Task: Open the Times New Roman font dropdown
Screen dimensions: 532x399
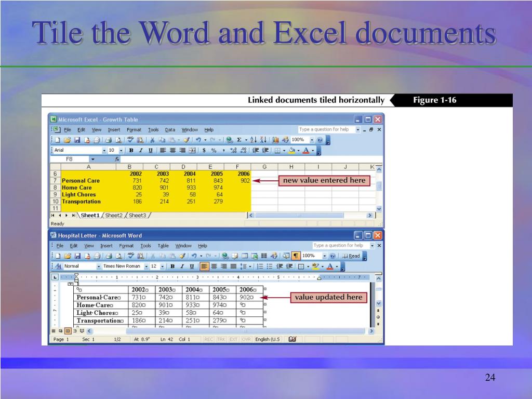Action: (146, 267)
